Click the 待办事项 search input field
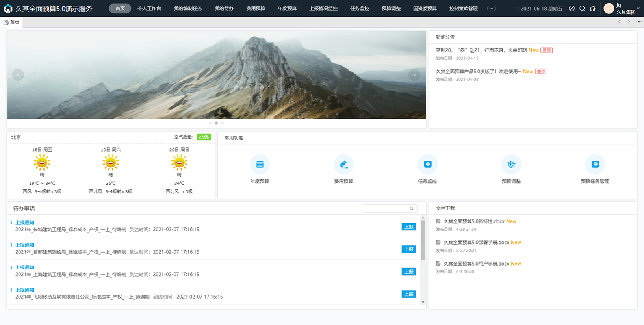This screenshot has height=325, width=644. (x=386, y=209)
